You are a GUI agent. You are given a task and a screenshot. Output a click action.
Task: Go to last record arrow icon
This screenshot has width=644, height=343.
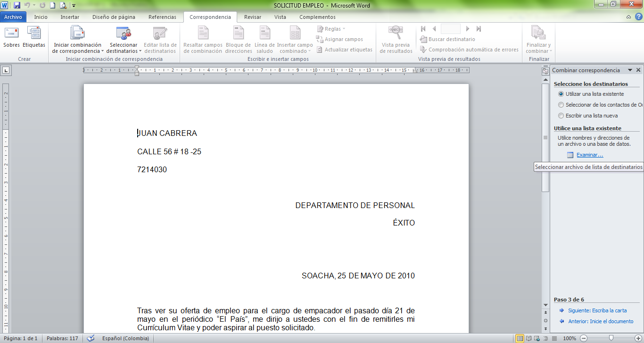479,29
